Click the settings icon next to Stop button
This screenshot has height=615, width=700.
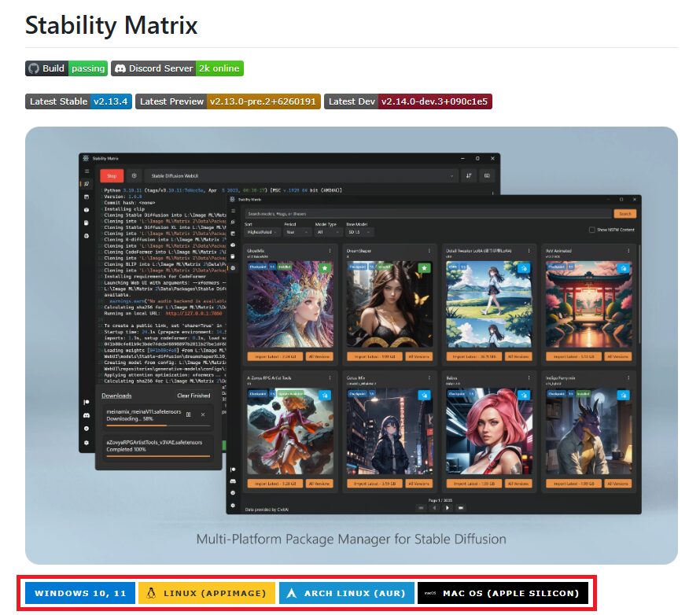pyautogui.click(x=134, y=176)
